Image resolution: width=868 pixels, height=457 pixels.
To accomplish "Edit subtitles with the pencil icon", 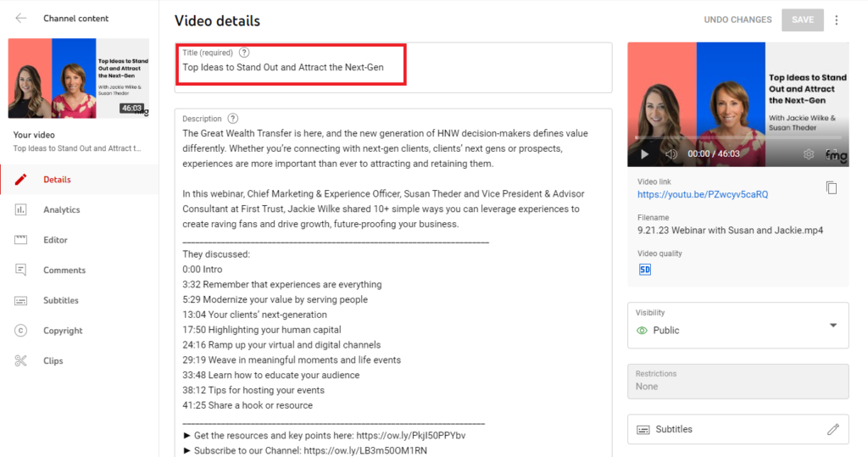I will pos(832,429).
